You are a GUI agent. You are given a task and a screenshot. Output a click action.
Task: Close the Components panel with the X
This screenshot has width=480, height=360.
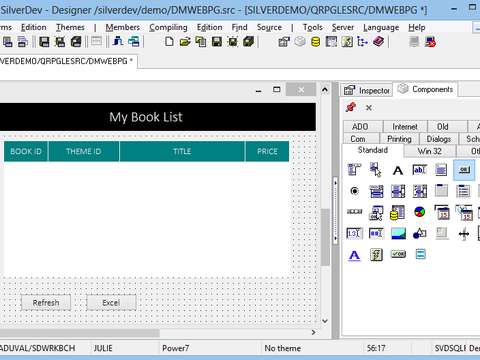(x=369, y=108)
